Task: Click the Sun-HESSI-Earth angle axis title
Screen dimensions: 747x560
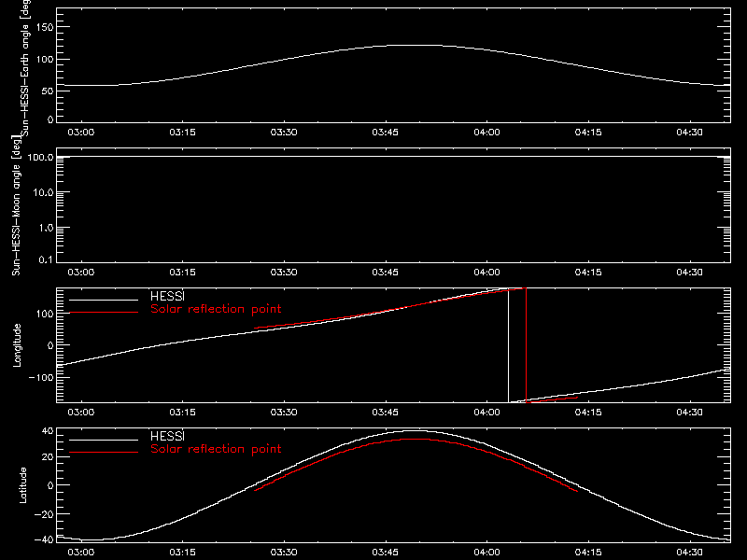Action: (x=25, y=67)
